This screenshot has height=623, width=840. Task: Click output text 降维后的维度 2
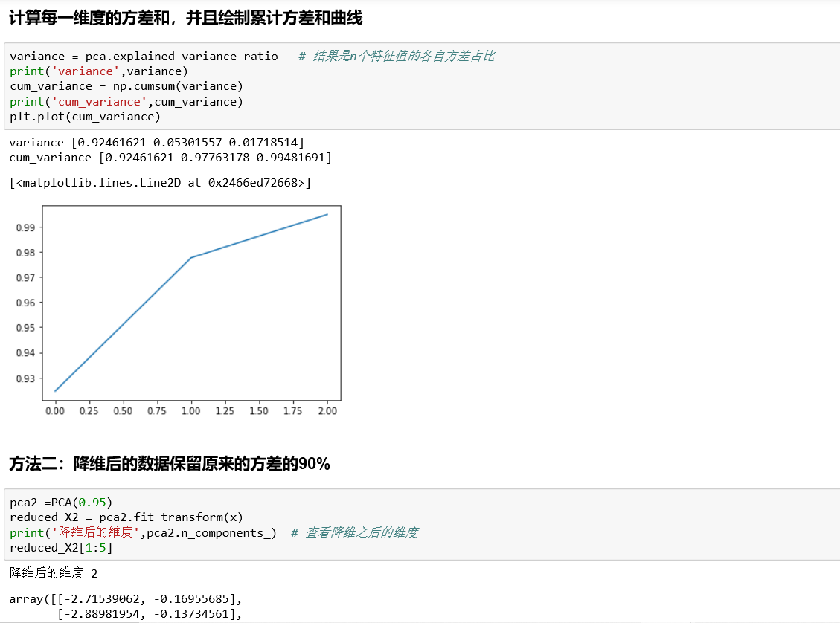coord(54,573)
